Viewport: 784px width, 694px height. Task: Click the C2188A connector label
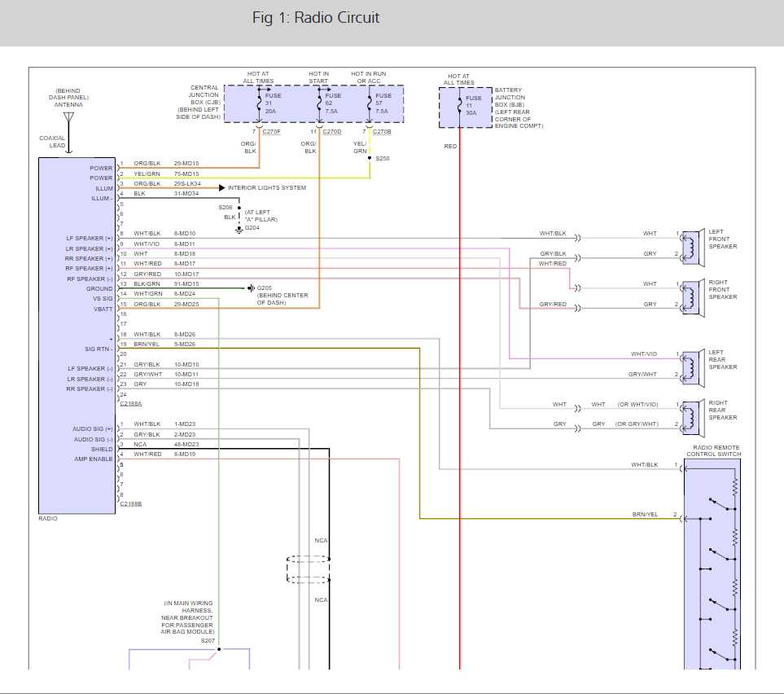coord(129,403)
